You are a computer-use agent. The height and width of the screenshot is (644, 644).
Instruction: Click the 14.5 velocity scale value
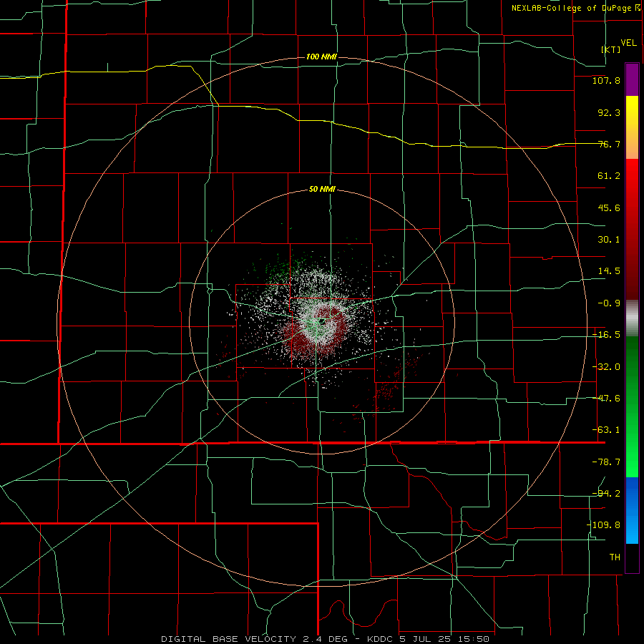click(x=609, y=271)
